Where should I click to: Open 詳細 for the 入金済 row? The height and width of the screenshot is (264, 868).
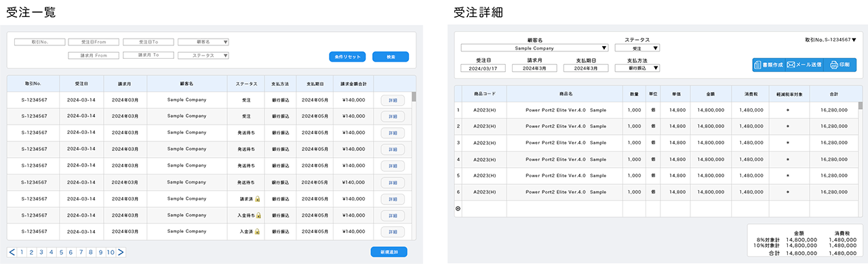pyautogui.click(x=393, y=232)
